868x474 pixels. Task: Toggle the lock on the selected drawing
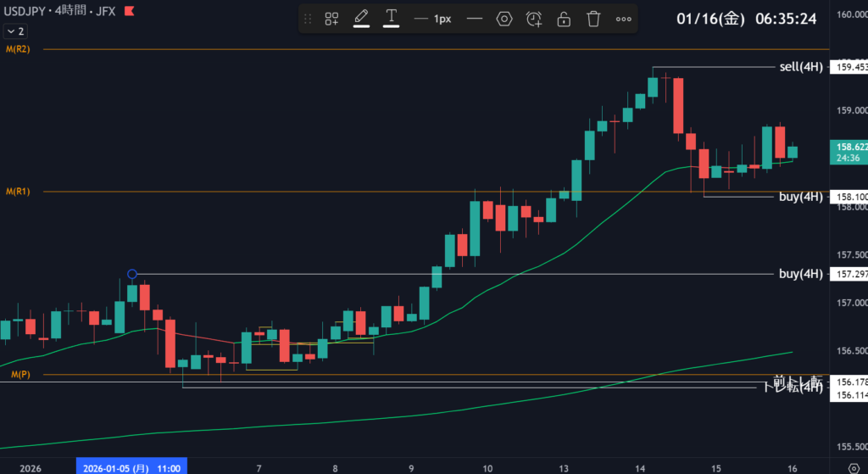click(x=564, y=19)
